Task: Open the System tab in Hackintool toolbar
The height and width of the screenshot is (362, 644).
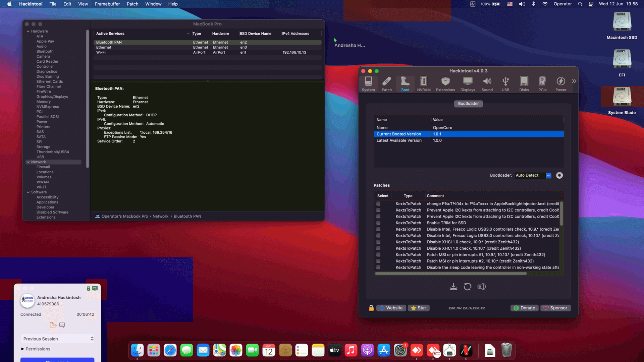Action: pyautogui.click(x=368, y=84)
